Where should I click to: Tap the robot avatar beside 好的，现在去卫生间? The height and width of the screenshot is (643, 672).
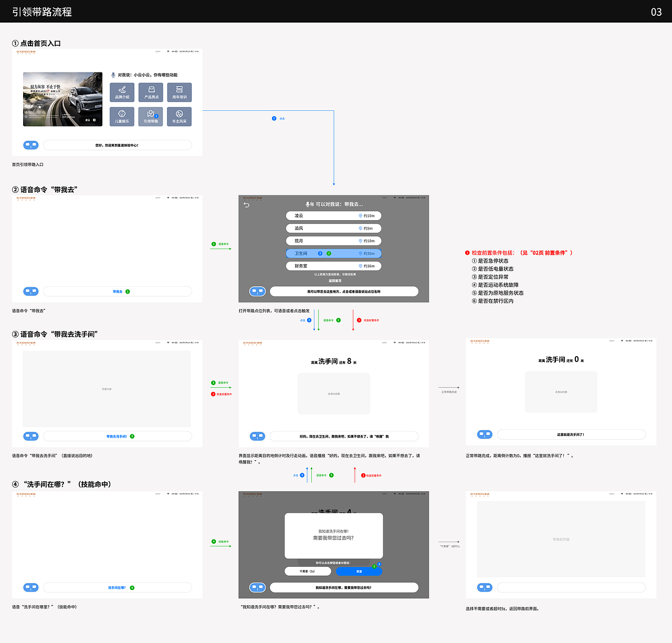click(257, 436)
